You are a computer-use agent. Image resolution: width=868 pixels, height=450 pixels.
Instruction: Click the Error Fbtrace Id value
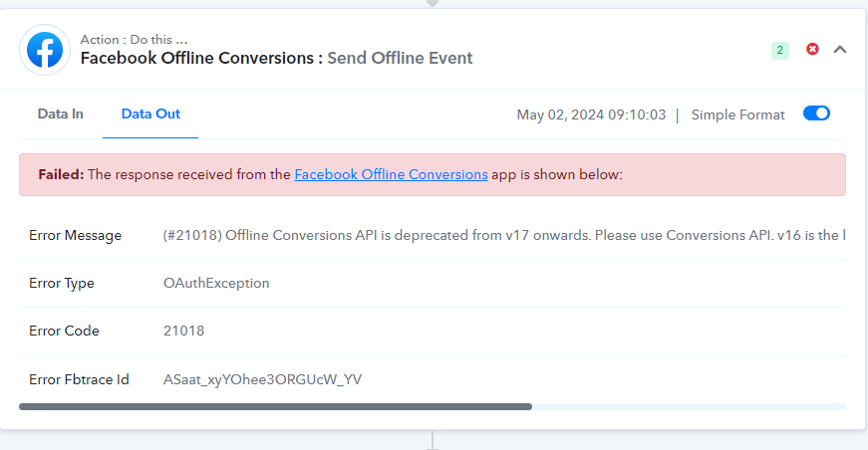pos(262,379)
